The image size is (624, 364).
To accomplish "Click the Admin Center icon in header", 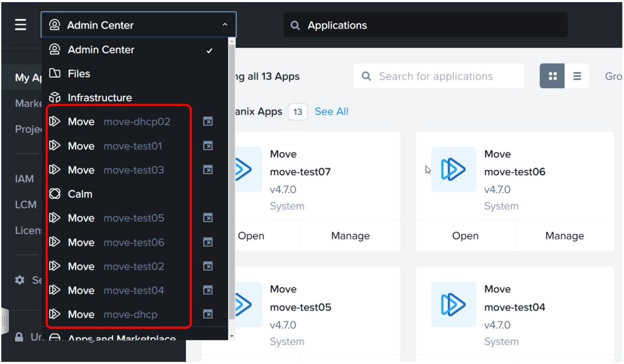I will (55, 25).
